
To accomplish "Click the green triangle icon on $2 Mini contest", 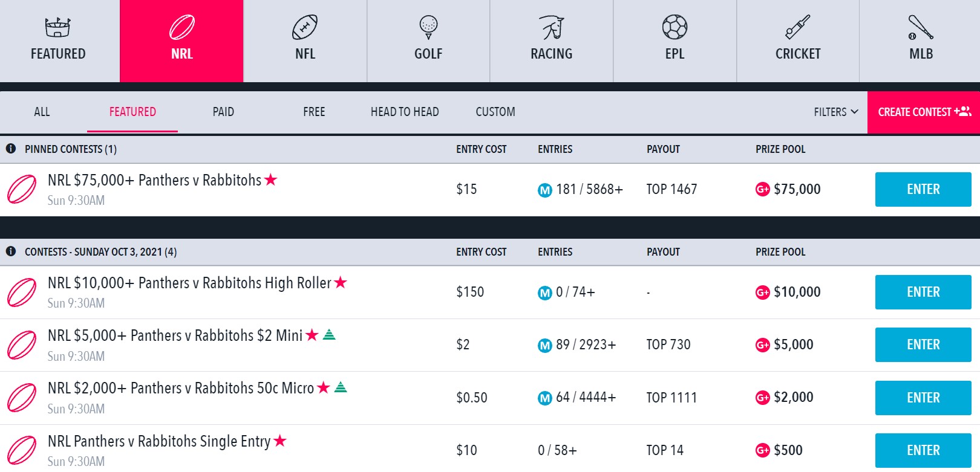I will [329, 334].
